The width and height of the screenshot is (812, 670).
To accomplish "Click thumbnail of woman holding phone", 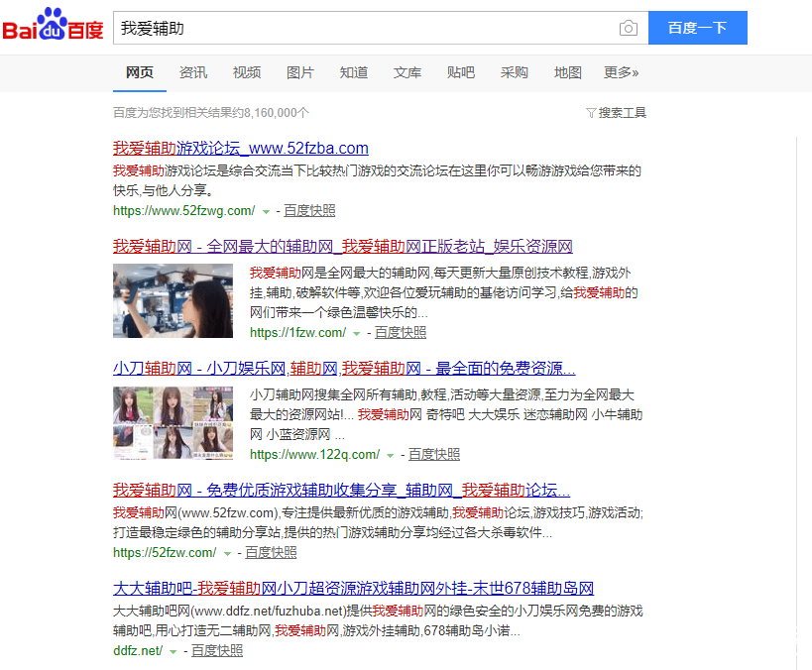I will click(x=173, y=301).
